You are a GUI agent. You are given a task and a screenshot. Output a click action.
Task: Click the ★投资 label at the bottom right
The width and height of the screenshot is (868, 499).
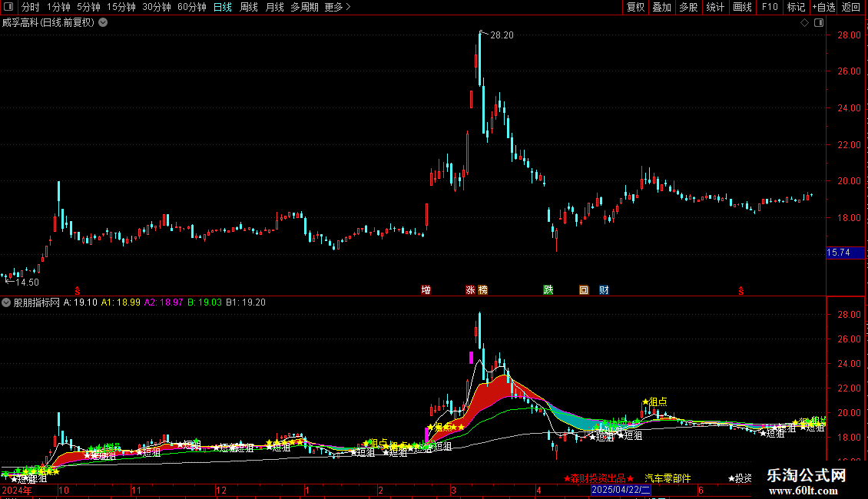740,478
